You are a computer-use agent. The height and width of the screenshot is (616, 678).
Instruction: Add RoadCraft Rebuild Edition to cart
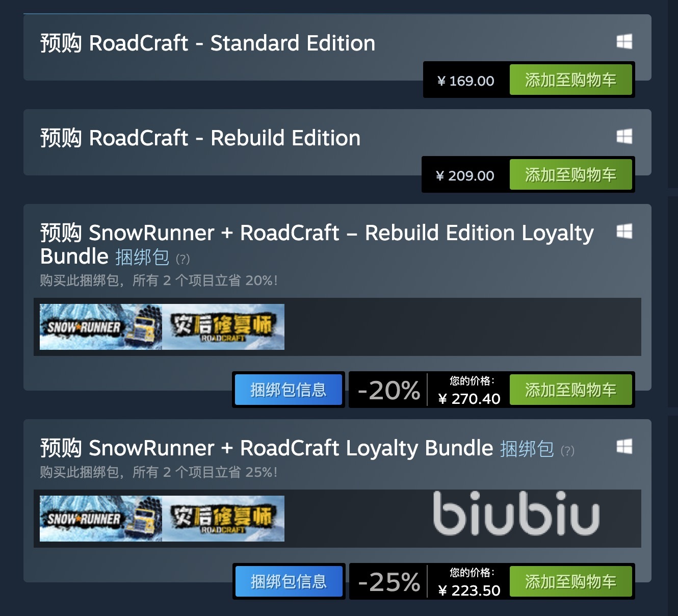tap(570, 175)
